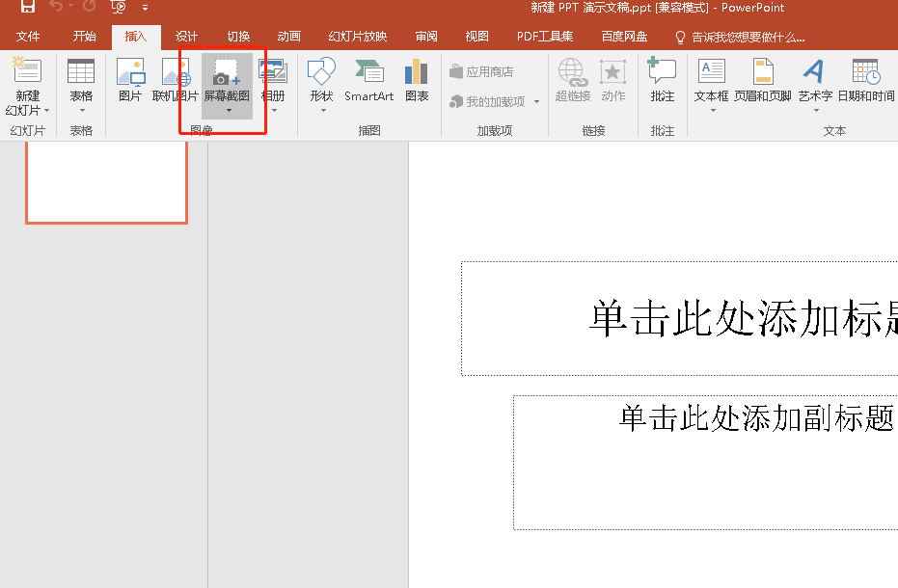Expand the 屏幕截图 screenshot dropdown
This screenshot has height=588, width=898.
click(228, 110)
